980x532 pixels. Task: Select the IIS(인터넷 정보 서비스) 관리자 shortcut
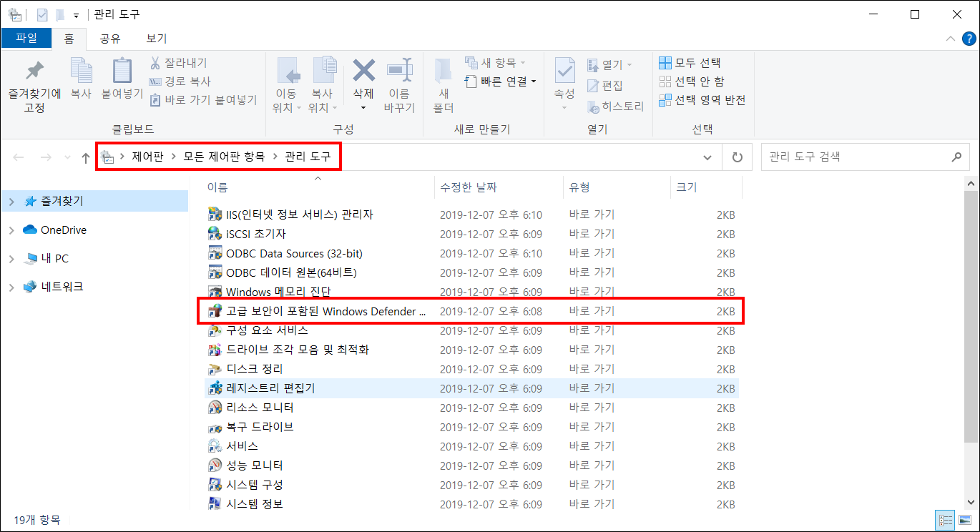point(471,215)
